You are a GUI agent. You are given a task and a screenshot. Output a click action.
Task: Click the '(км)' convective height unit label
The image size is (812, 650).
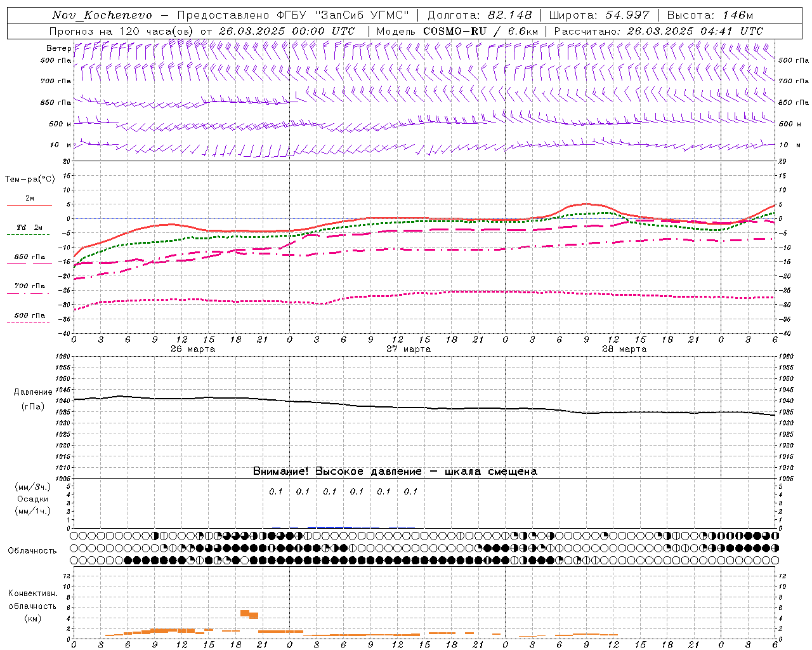[32, 618]
